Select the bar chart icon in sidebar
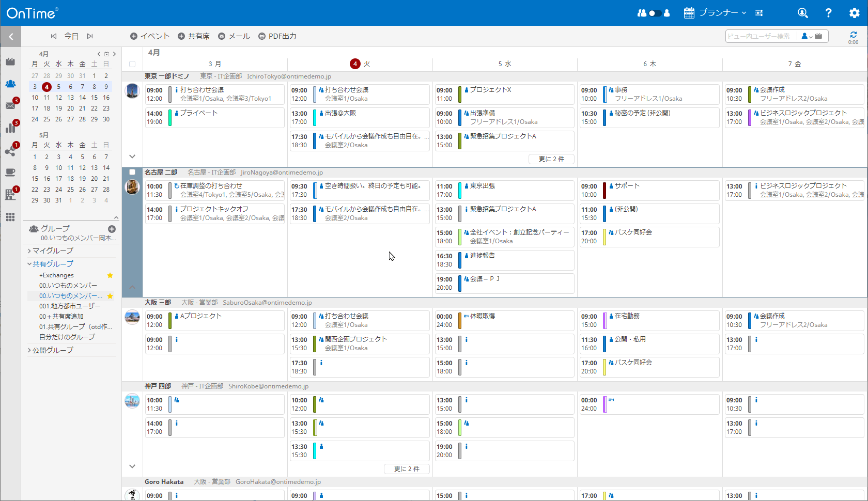Screen dimensions: 868x501 click(10, 128)
